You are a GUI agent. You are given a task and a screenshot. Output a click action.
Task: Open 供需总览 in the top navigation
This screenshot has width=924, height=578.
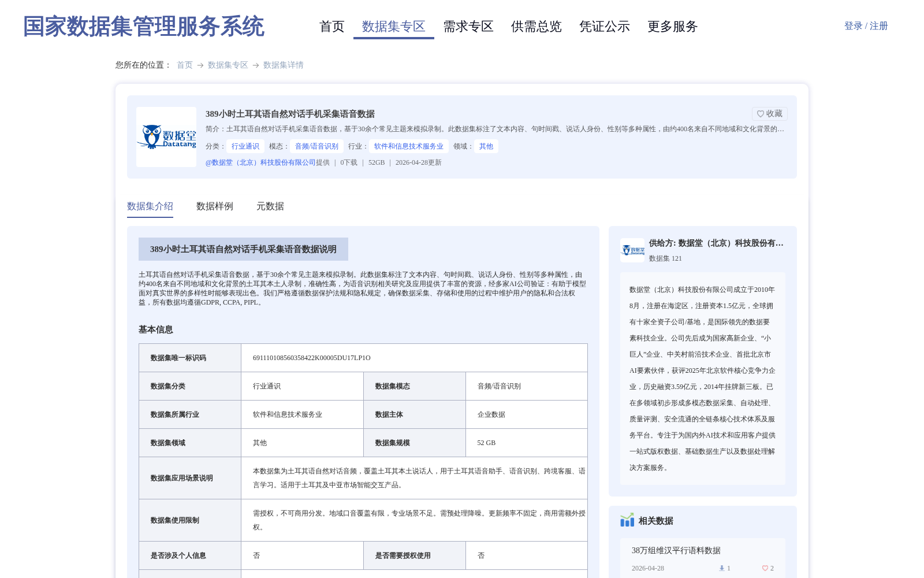pos(536,27)
